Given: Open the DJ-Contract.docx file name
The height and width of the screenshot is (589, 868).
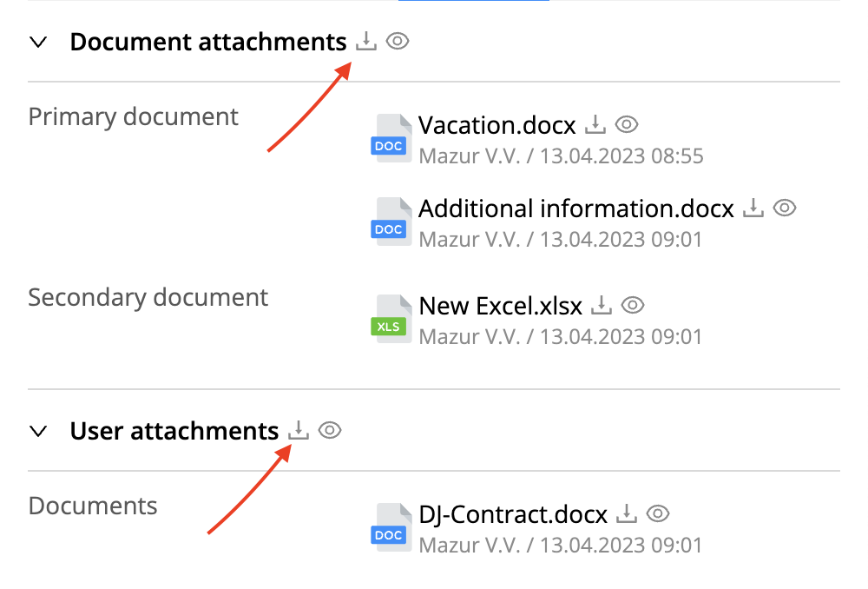Looking at the screenshot, I should click(x=513, y=514).
